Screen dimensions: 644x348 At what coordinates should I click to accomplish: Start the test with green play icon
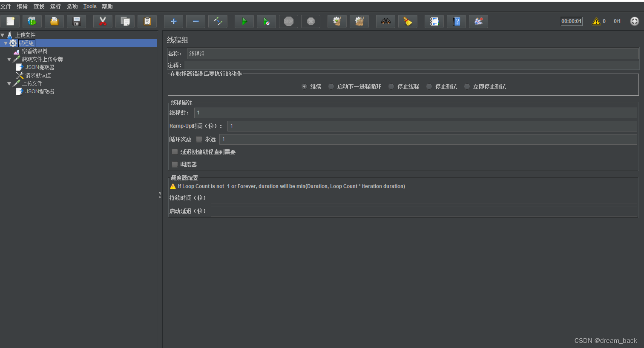click(244, 21)
